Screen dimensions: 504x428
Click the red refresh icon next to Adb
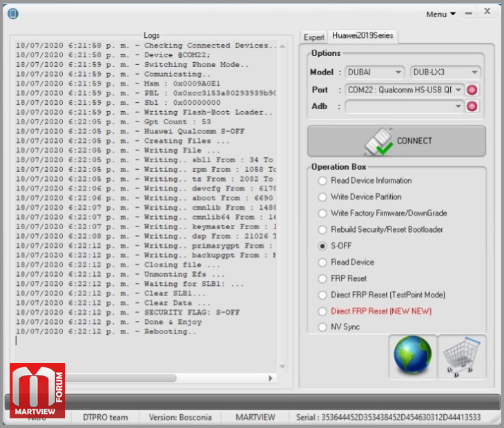click(x=472, y=106)
